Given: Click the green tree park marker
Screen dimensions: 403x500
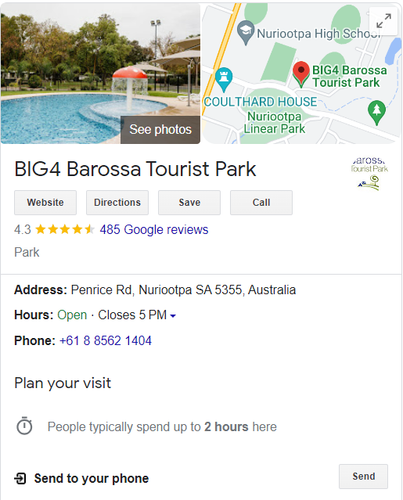Looking at the screenshot, I should click(377, 113).
